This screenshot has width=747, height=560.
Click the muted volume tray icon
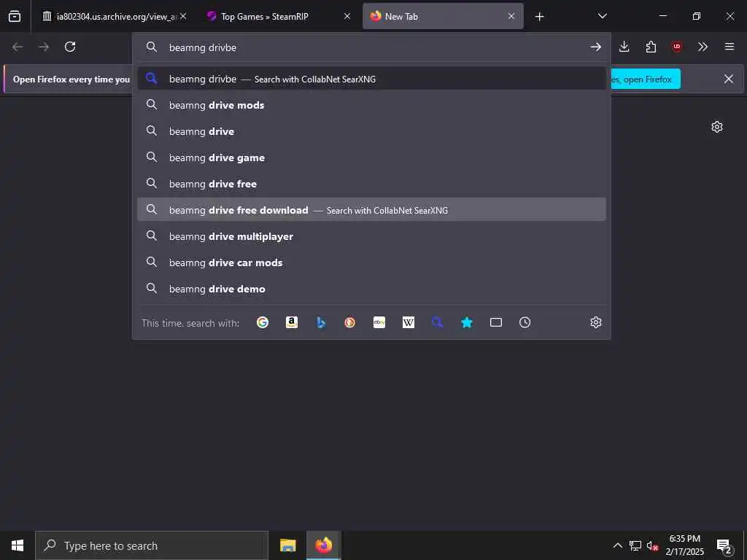(x=652, y=545)
